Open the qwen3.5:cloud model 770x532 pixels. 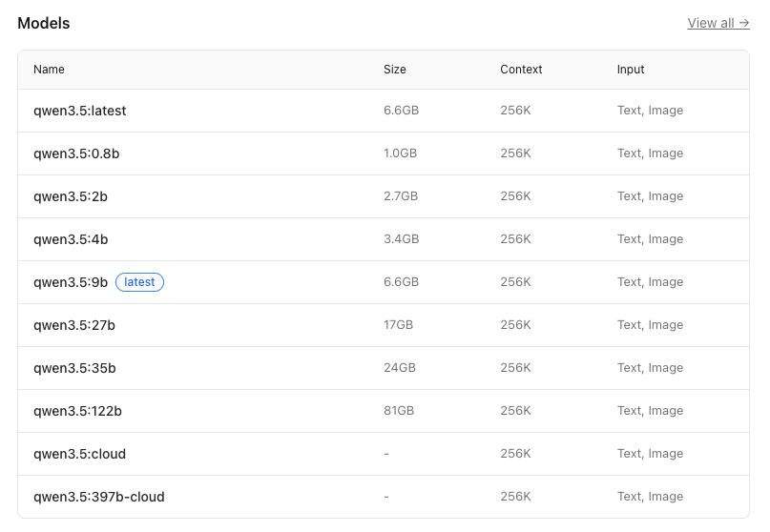click(79, 454)
